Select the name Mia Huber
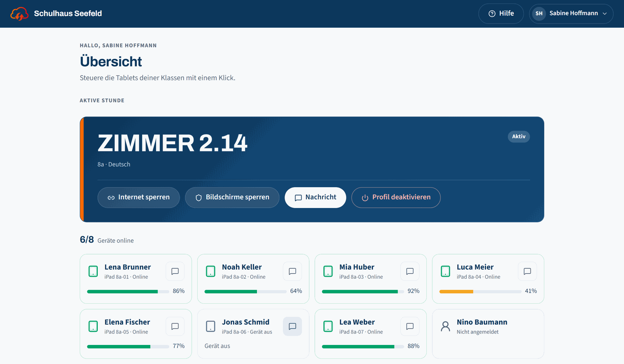Image resolution: width=624 pixels, height=364 pixels. coord(357,267)
